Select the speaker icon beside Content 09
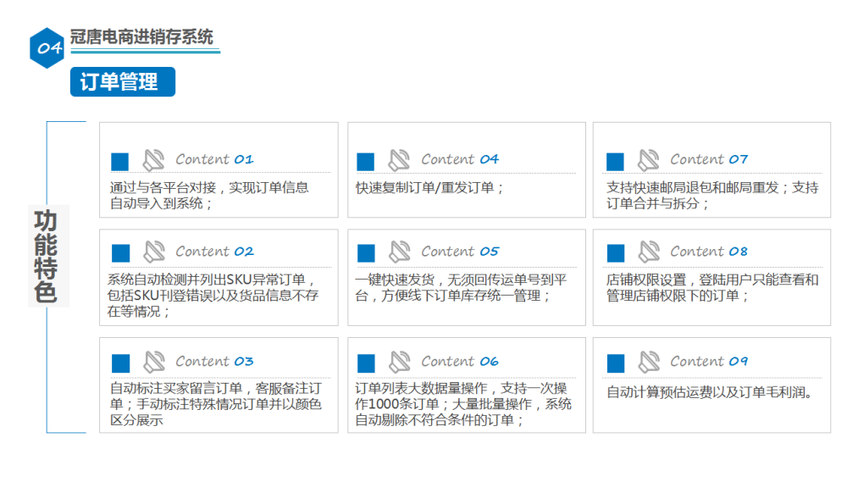 648,362
